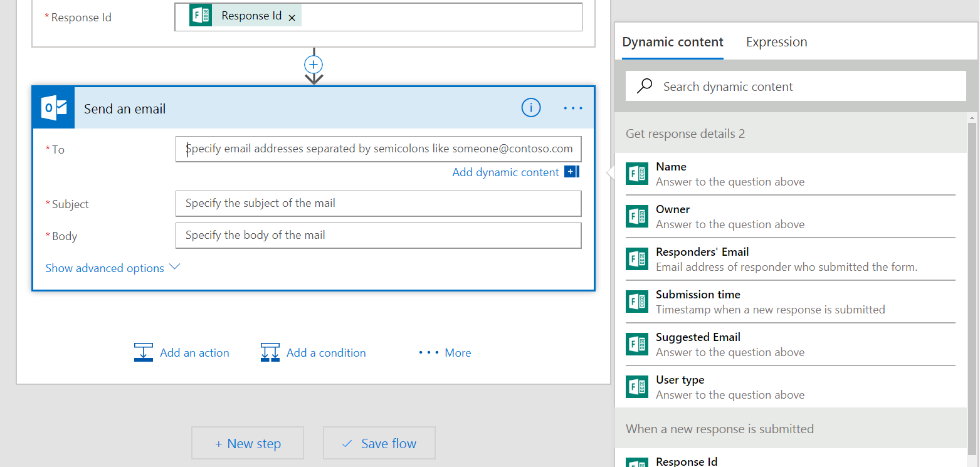Click the Add dynamic content link
Viewport: 980px width, 467px height.
coord(505,172)
